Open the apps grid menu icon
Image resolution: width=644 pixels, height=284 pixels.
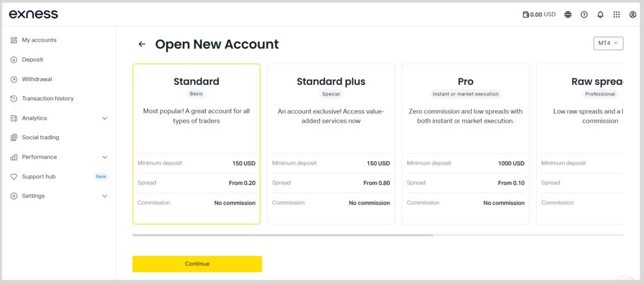[x=616, y=14]
